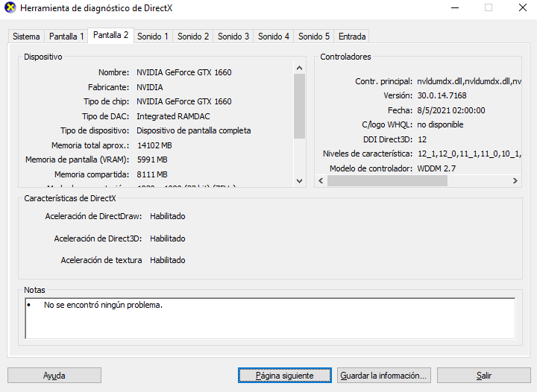Click driver version '30.0.14.7168'
This screenshot has height=392, width=537.
point(442,95)
